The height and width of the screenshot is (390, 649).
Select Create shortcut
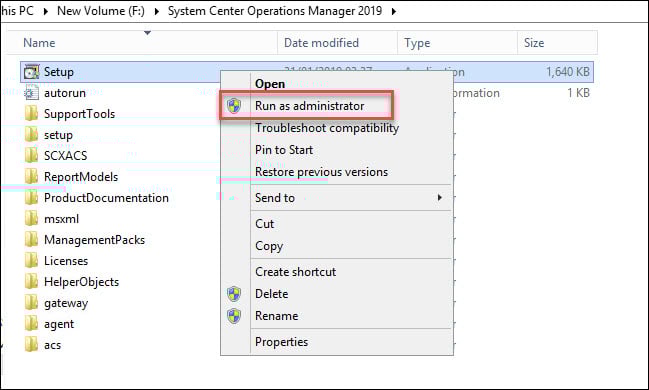click(296, 272)
